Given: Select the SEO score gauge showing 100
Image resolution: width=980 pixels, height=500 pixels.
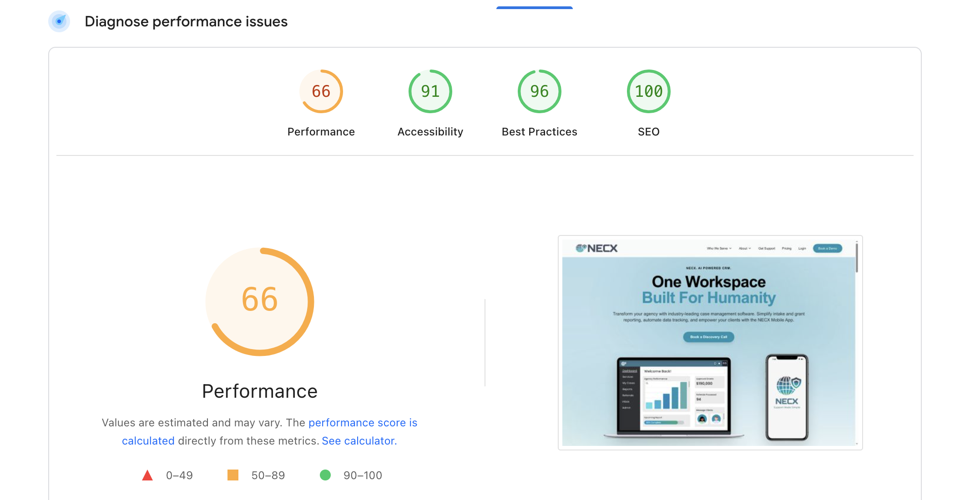Looking at the screenshot, I should pyautogui.click(x=648, y=91).
